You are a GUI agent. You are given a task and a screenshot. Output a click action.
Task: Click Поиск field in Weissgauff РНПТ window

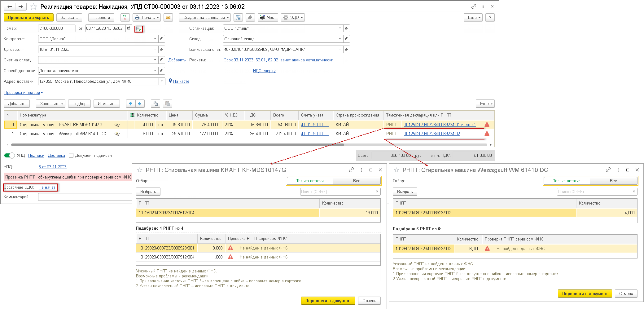coord(594,192)
